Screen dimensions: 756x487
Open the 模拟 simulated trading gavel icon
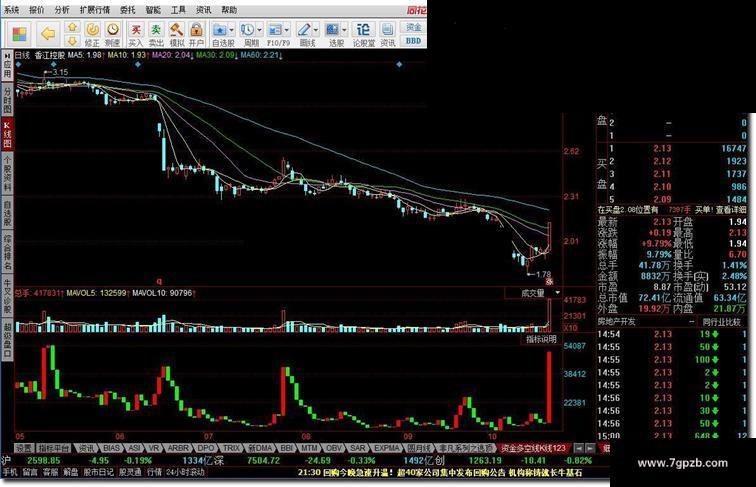pos(176,34)
